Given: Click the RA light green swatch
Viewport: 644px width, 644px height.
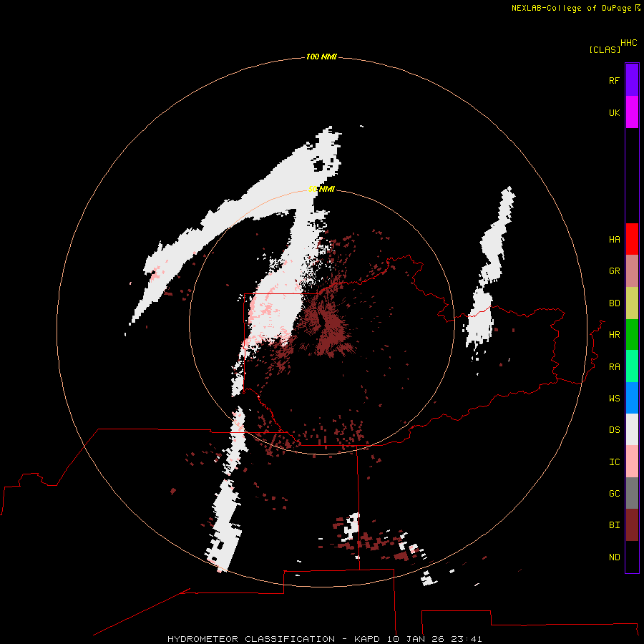Looking at the screenshot, I should tap(632, 366).
